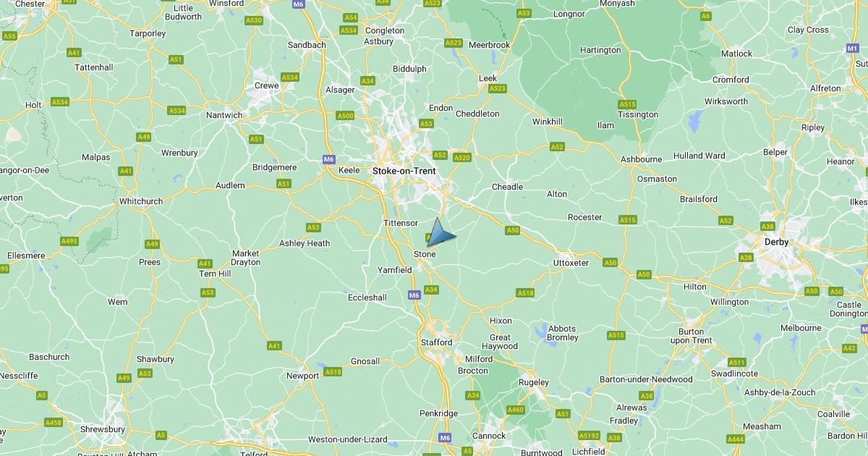Select the Whitchurch town label
868x456 pixels.
tap(141, 201)
